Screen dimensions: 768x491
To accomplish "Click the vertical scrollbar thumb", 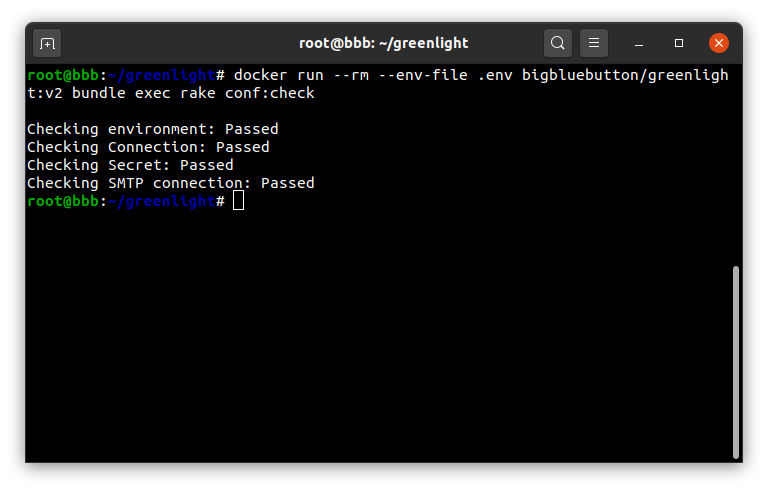I will (735, 362).
